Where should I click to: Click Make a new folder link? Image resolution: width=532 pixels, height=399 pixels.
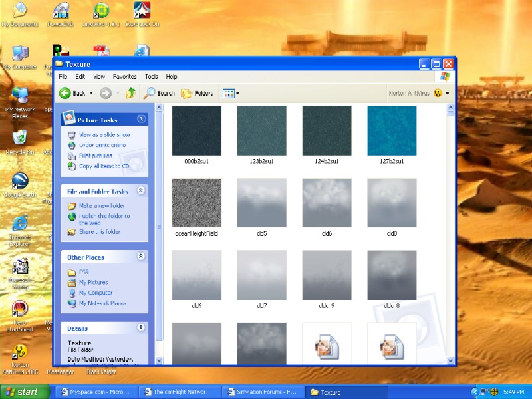click(x=102, y=206)
